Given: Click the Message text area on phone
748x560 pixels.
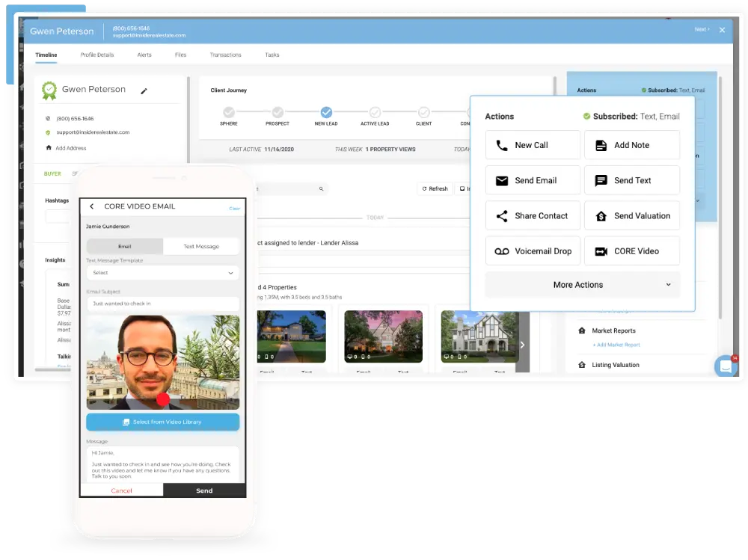Looking at the screenshot, I should [162, 464].
